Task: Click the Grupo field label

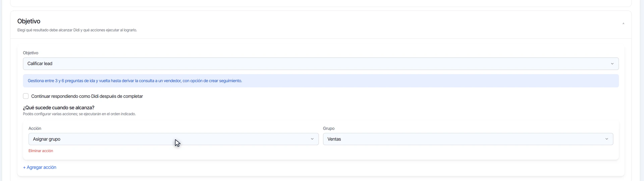Action: click(329, 128)
